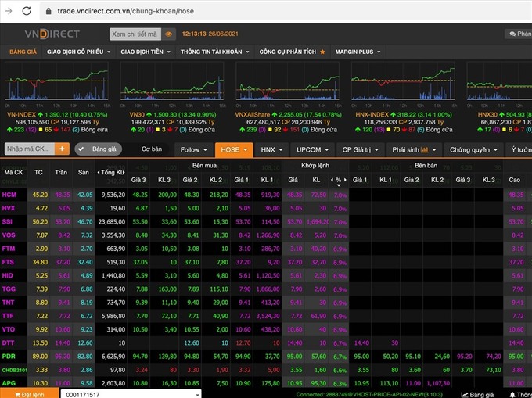Image resolution: width=532 pixels, height=398 pixels.
Task: Expand the HNX dropdown tab
Action: [x=271, y=150]
